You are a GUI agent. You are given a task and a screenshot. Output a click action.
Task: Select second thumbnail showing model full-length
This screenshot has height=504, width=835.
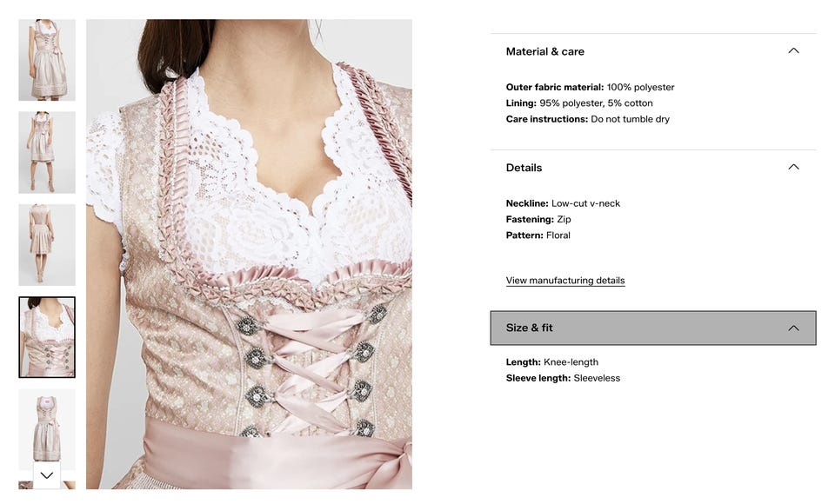tap(47, 152)
